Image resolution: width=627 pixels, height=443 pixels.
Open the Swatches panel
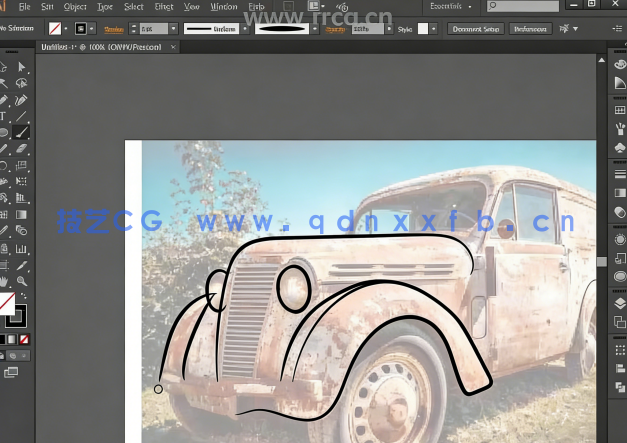(x=619, y=110)
